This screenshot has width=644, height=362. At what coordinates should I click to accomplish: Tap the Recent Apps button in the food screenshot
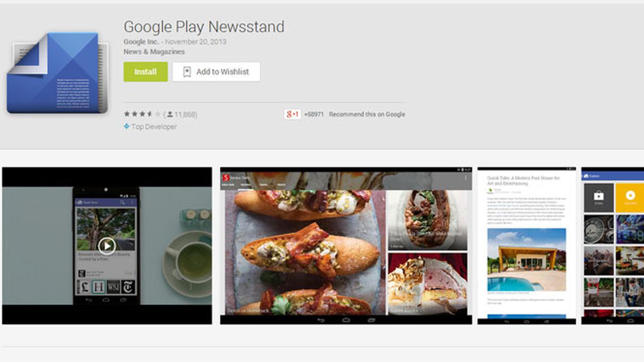coord(370,321)
